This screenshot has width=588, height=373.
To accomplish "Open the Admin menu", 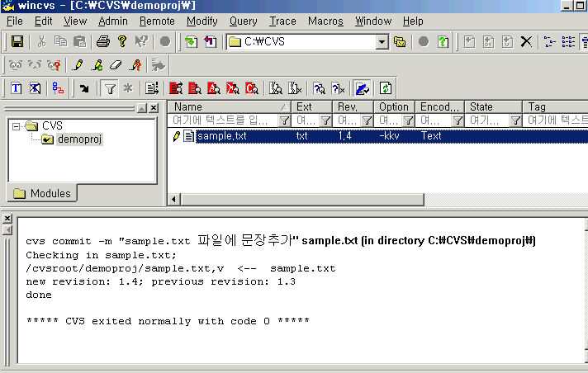I will [113, 21].
